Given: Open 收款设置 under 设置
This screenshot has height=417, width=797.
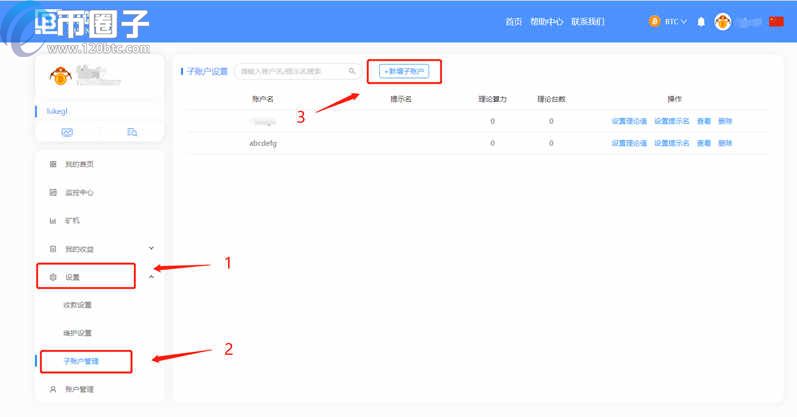Looking at the screenshot, I should point(77,305).
